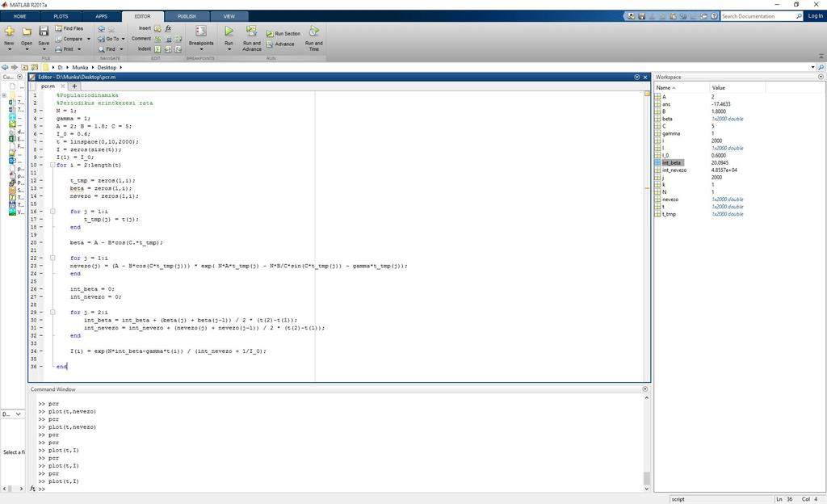Switch to the APPS tab
827x504 pixels.
101,16
